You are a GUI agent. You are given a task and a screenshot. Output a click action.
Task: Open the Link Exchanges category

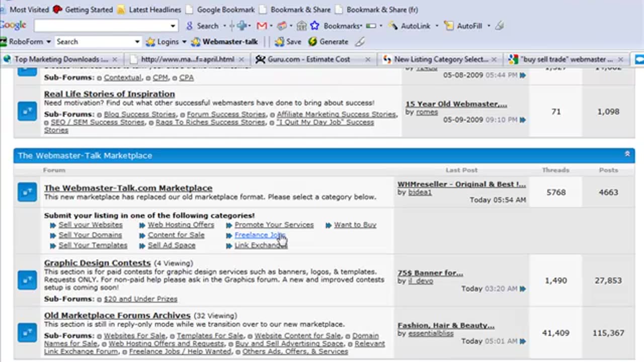tap(261, 245)
